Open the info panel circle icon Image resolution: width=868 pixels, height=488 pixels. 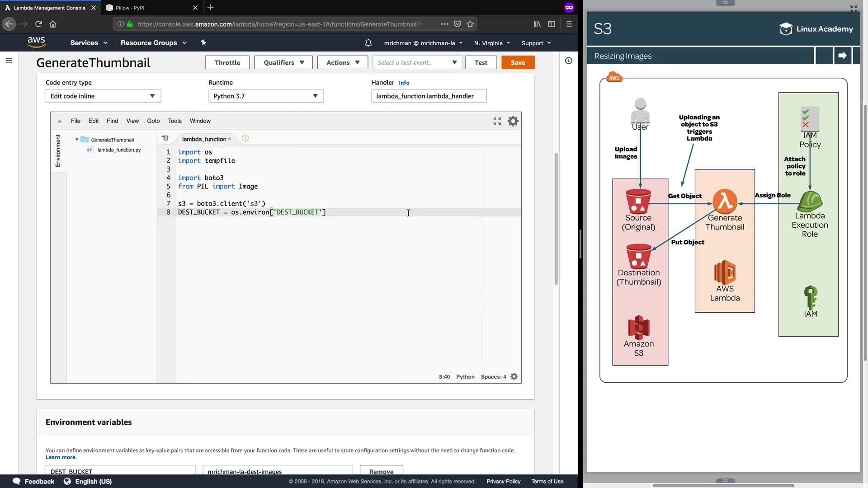click(x=569, y=61)
